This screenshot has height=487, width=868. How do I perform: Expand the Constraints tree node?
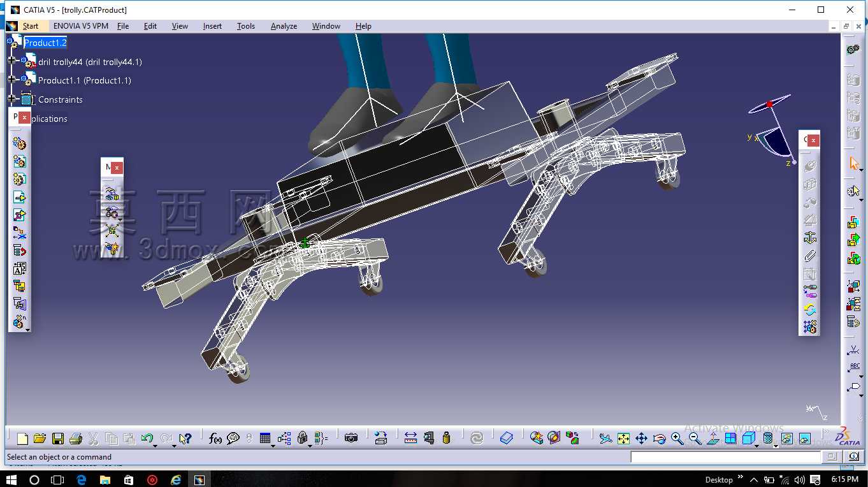pos(11,98)
